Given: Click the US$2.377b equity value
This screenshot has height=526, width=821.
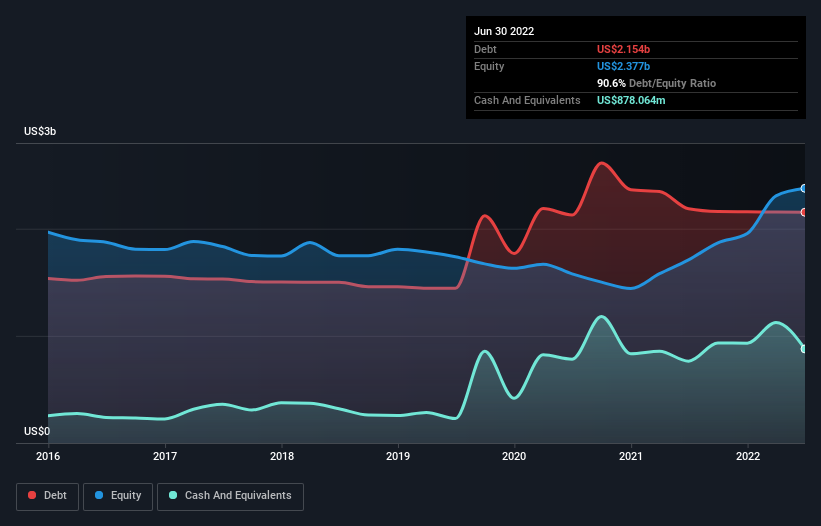Looking at the screenshot, I should click(623, 66).
